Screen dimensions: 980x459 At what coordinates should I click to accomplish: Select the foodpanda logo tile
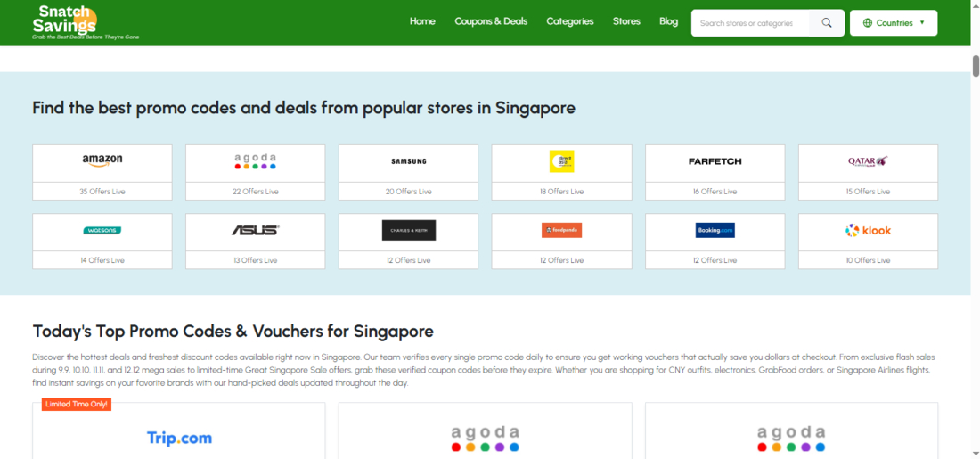(561, 231)
